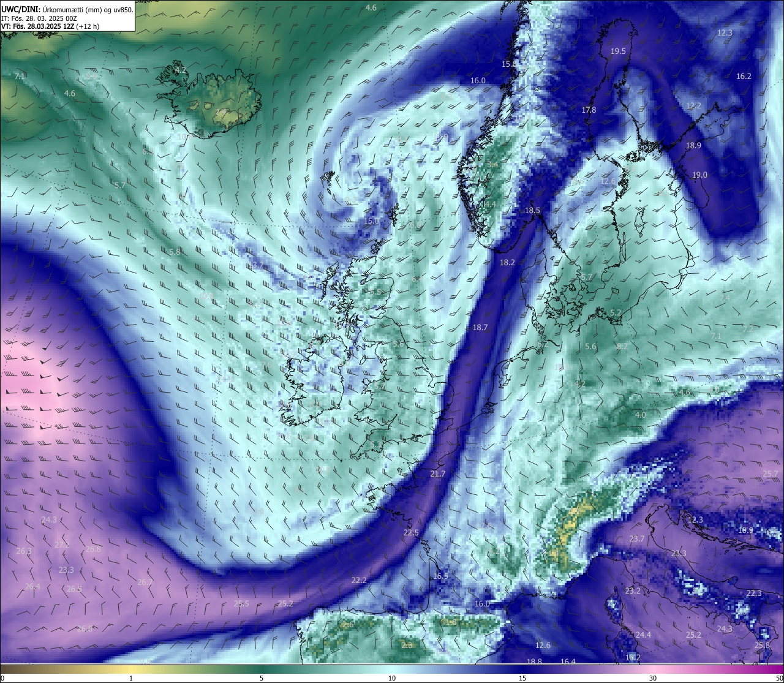
Task: Click the "IT: Fös. 28. 03. 2025 00Z" line
Action: pos(39,18)
